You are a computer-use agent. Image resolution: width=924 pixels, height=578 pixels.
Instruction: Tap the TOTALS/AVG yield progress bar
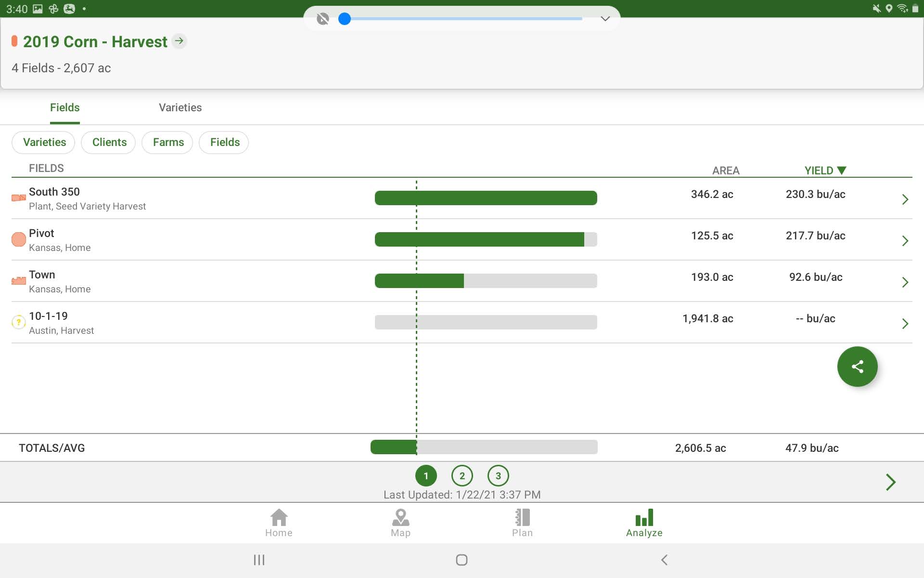pos(484,447)
